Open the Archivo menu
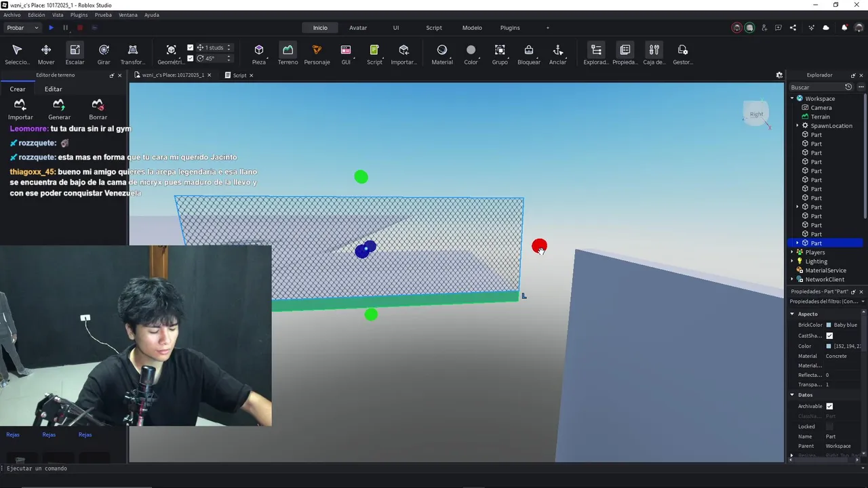The image size is (868, 488). [x=12, y=15]
